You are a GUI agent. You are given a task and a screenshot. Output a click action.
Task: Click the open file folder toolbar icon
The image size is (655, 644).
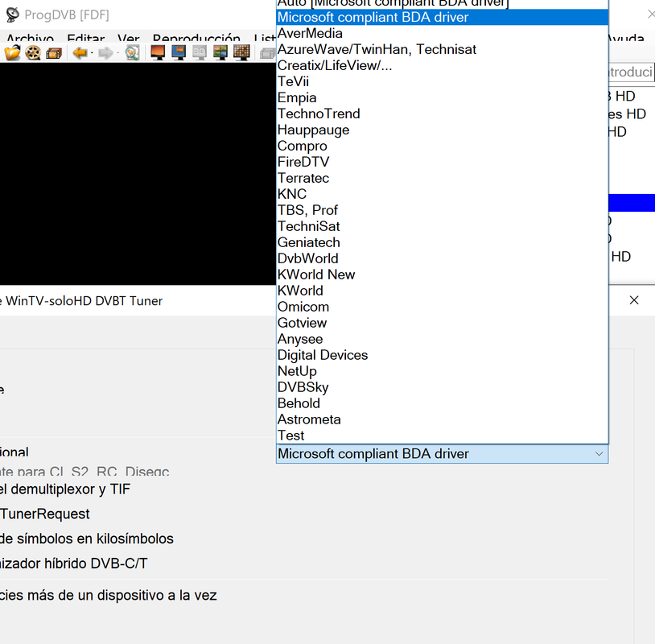(x=13, y=53)
